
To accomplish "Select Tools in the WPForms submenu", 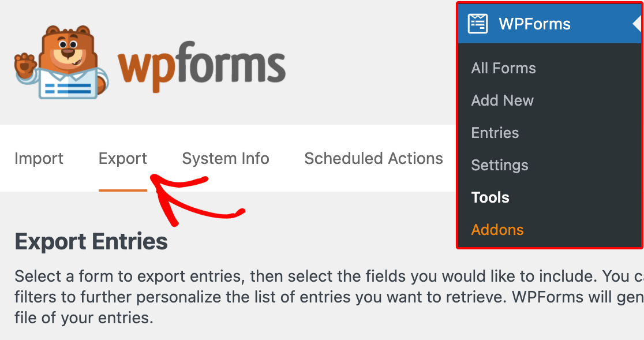I will pyautogui.click(x=490, y=197).
